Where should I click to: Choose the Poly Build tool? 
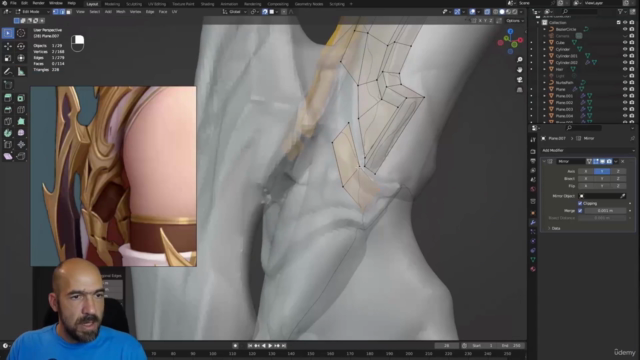click(x=21, y=121)
